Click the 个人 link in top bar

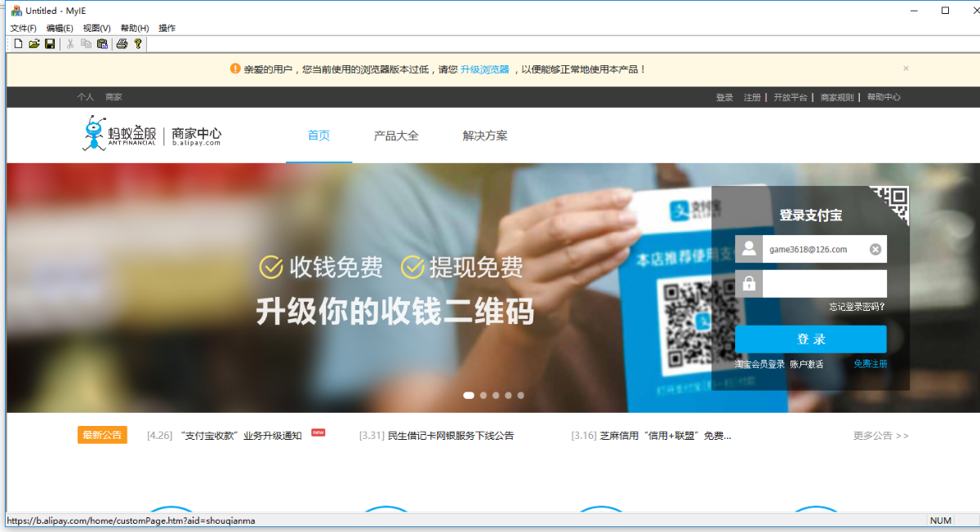click(86, 97)
